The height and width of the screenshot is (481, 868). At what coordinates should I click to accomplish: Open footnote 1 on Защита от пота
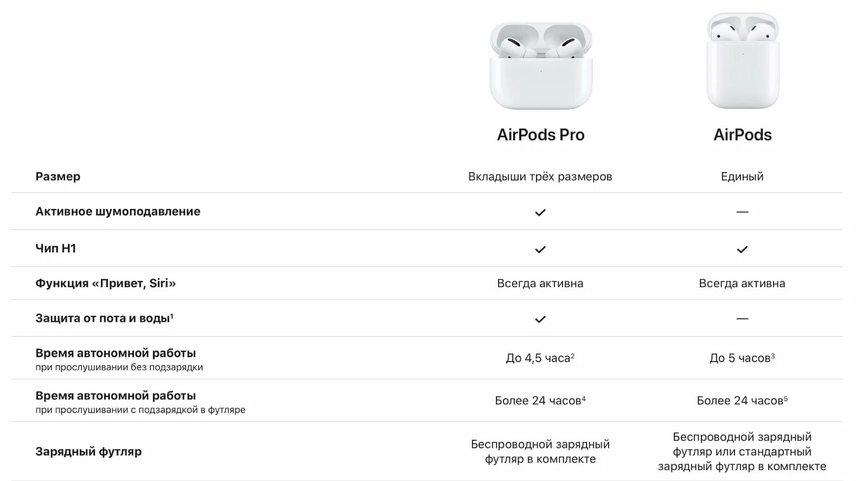172,315
